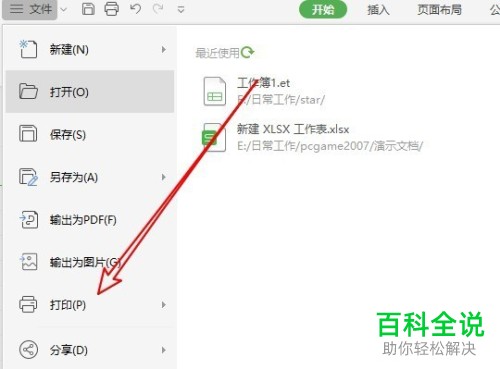Screen dimensions: 500x369
Task: Click the image export icon
Action: coord(29,262)
